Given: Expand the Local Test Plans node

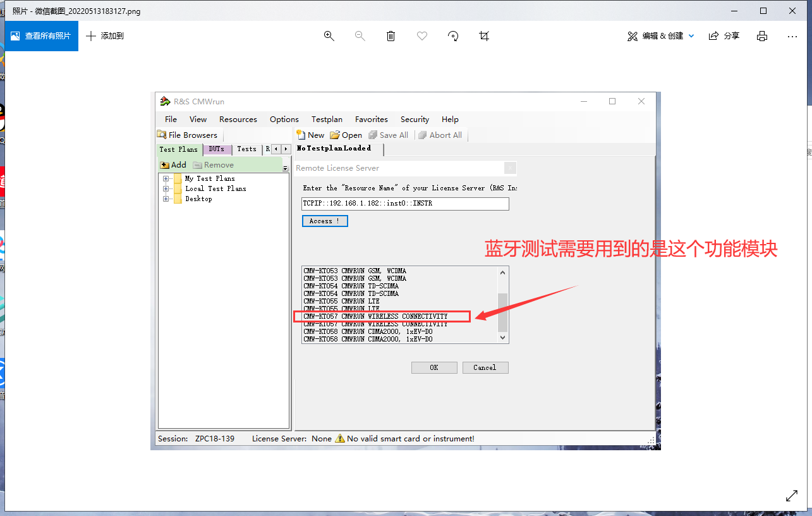Looking at the screenshot, I should 166,188.
